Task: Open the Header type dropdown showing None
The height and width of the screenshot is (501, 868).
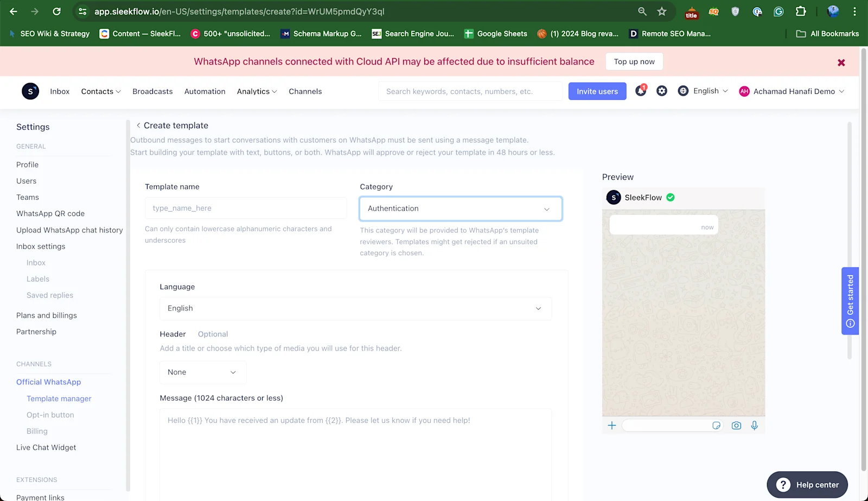Action: pyautogui.click(x=203, y=372)
